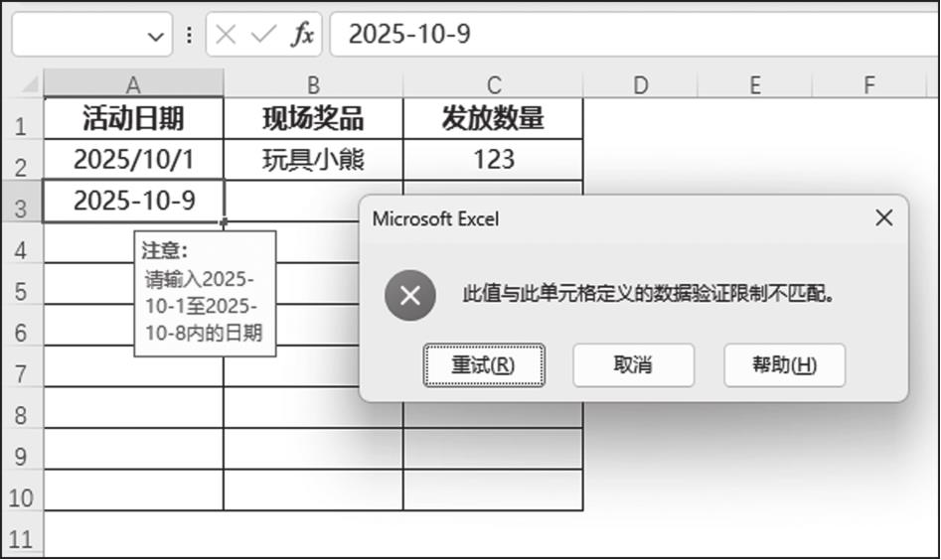Click the Cancel entry X icon in formula bar

(226, 35)
